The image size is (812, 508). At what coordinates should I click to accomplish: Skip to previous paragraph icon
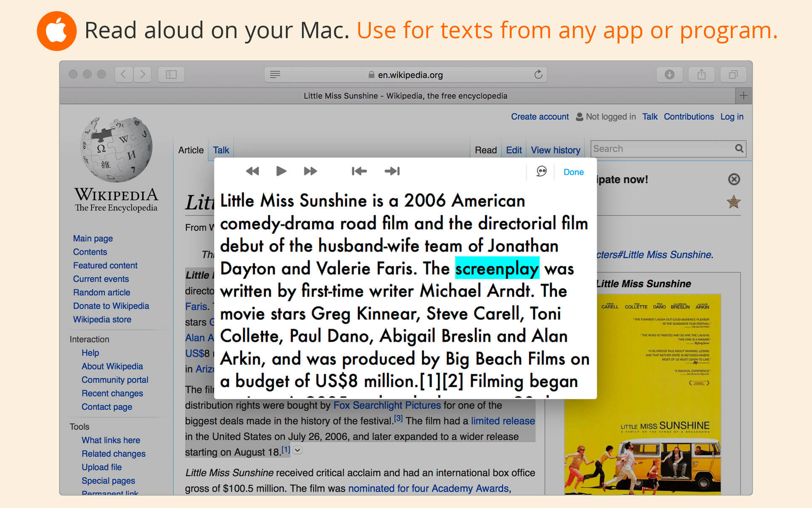(x=359, y=171)
